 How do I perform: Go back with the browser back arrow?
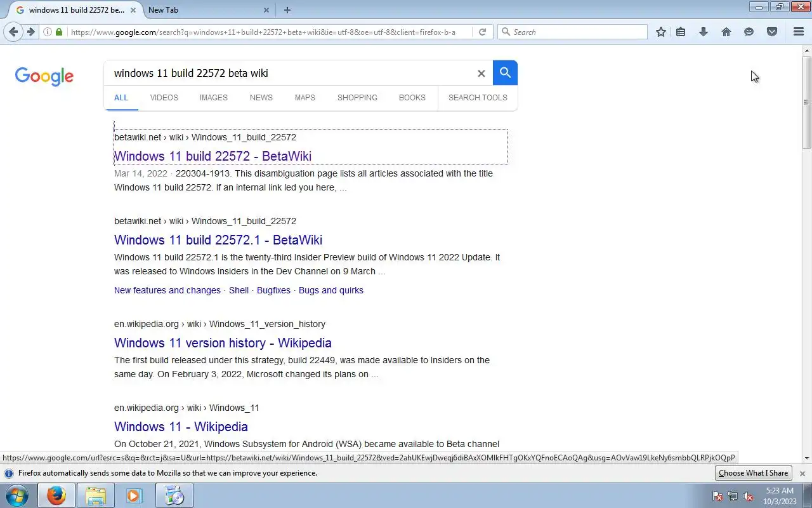(x=13, y=32)
